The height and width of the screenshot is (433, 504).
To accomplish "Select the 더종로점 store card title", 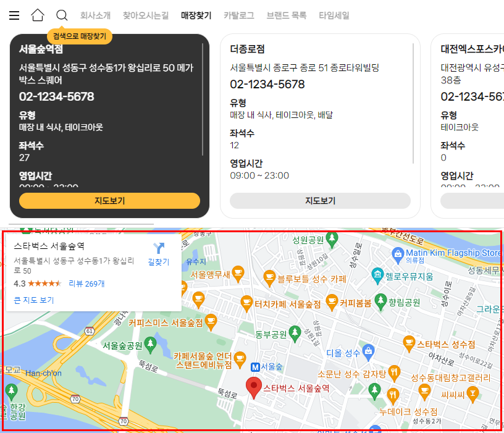I will pyautogui.click(x=248, y=49).
